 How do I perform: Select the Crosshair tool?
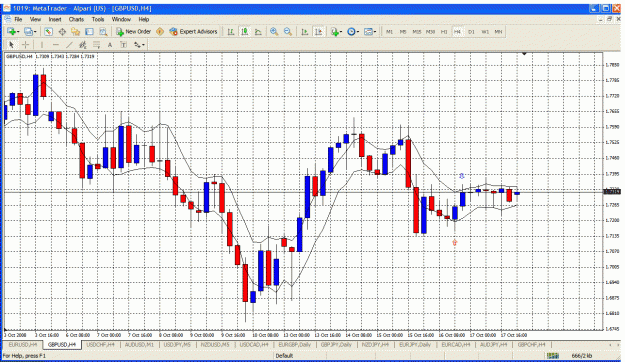(25, 45)
